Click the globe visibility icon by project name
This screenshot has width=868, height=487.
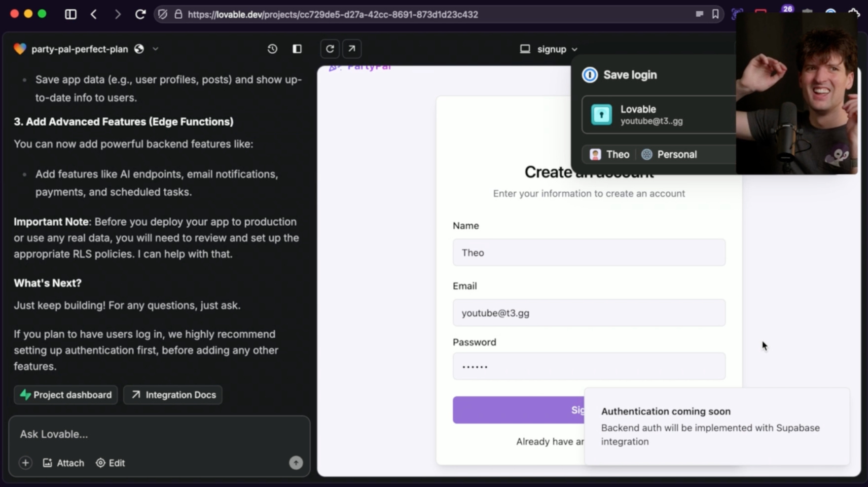point(139,49)
